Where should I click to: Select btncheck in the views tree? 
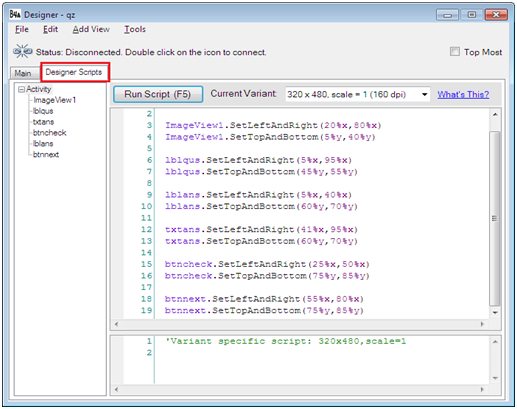click(x=49, y=133)
